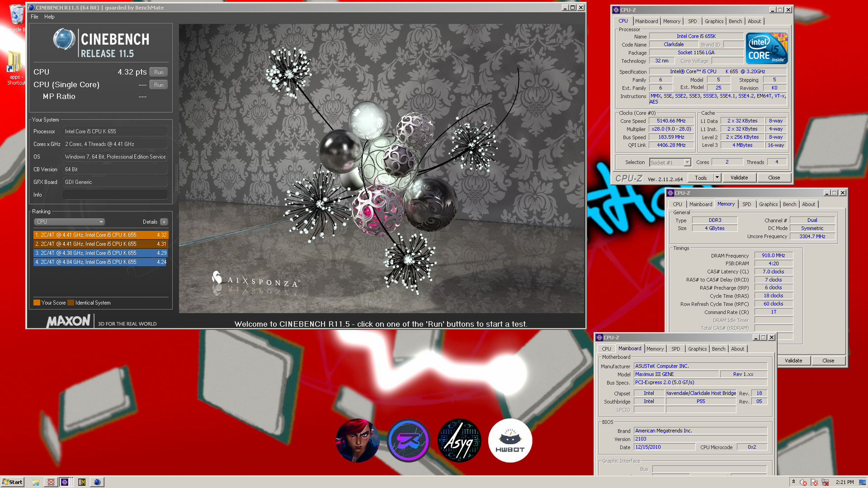The image size is (868, 488).
Task: Click the CPU-Z title icon of Memory window
Action: coord(670,193)
